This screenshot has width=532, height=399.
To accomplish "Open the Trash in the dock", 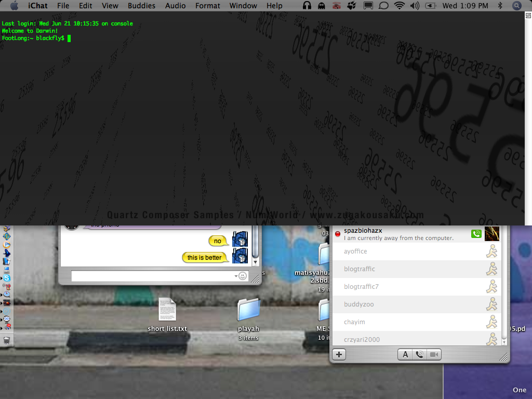I will click(6, 340).
